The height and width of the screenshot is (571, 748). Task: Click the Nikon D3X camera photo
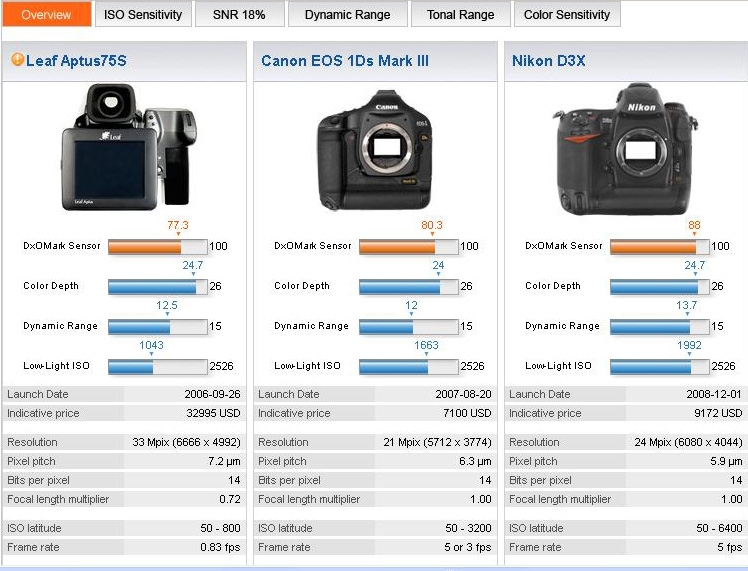625,149
